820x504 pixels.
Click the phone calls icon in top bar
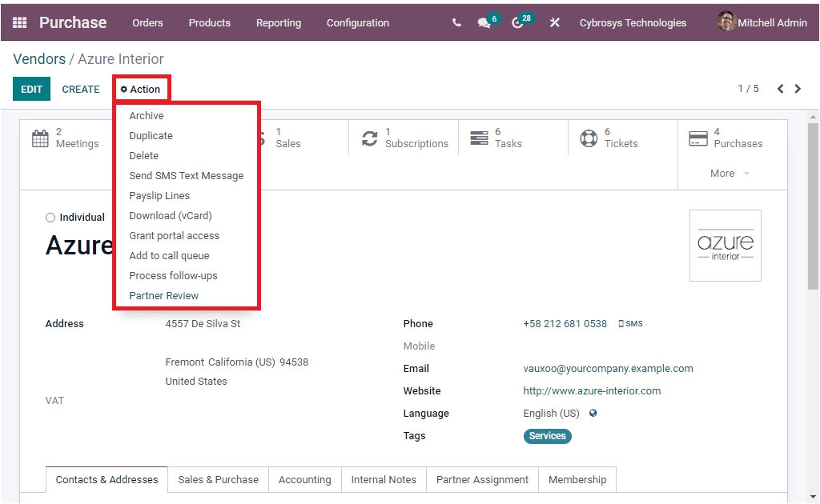tap(456, 22)
